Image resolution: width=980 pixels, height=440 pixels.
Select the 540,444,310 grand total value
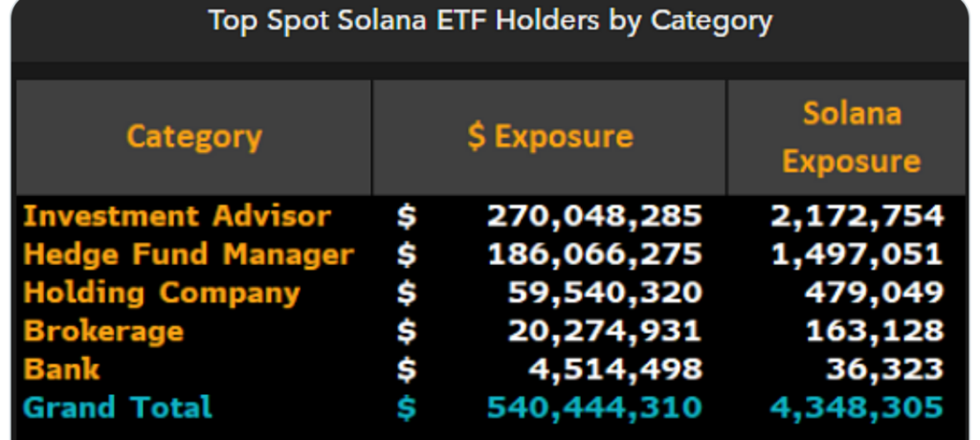click(x=594, y=407)
